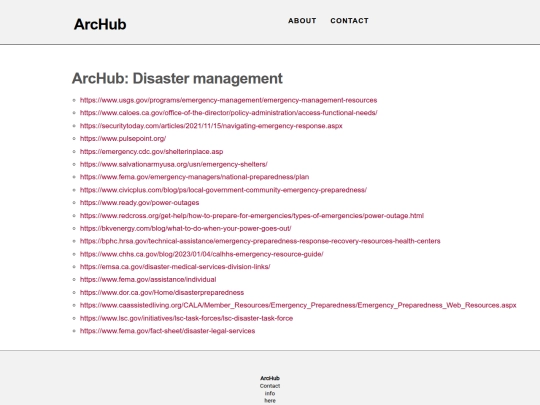The height and width of the screenshot is (405, 540).
Task: Follow the fema.gov disaster-legal-services link
Action: tap(167, 331)
